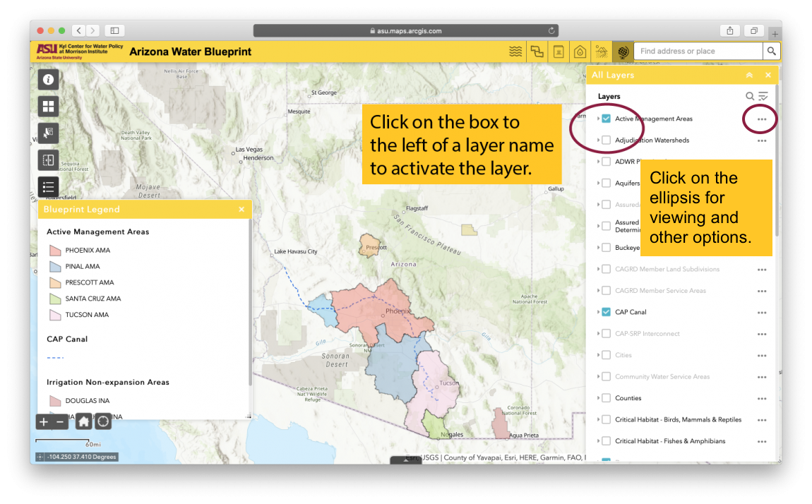
Task: Open ellipsis options for Adjudication Watersheds
Action: point(762,140)
